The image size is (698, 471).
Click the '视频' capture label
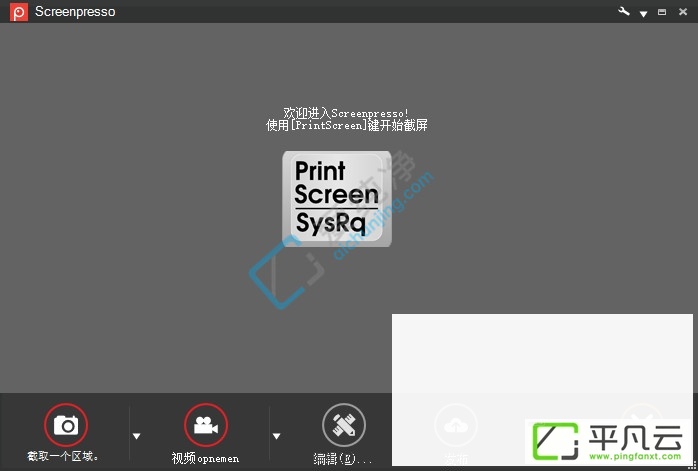point(205,458)
